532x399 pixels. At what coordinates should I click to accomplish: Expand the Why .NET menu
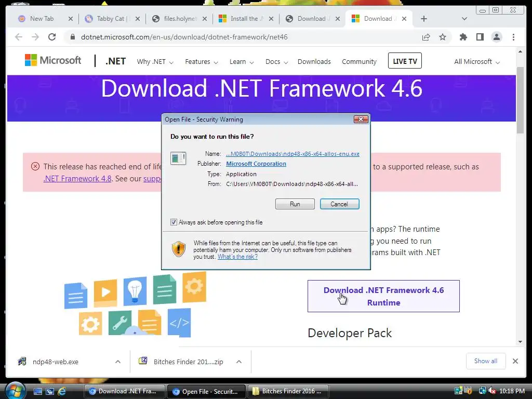tap(155, 62)
